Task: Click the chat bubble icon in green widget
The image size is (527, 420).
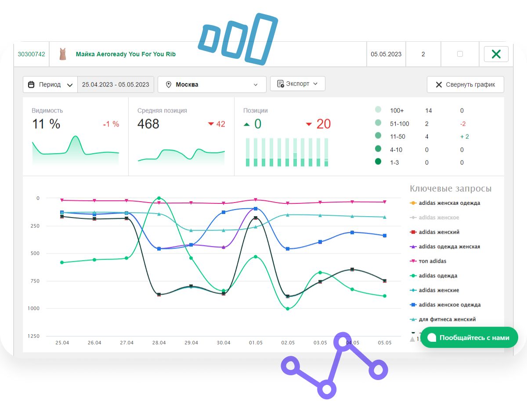Action: (432, 337)
